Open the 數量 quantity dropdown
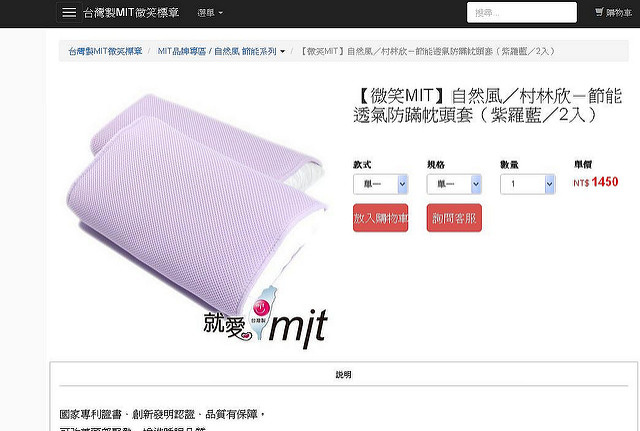Viewport: 640px width, 431px height. tap(527, 184)
